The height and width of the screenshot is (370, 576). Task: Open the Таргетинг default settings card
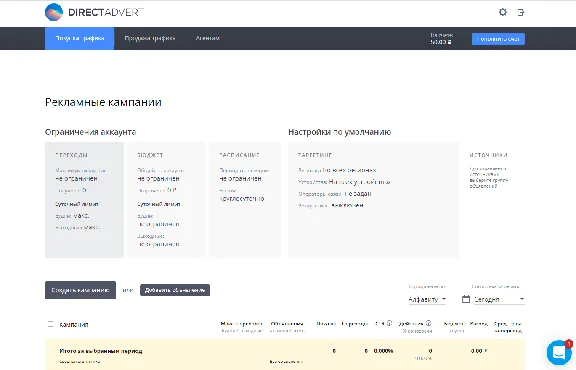click(373, 200)
